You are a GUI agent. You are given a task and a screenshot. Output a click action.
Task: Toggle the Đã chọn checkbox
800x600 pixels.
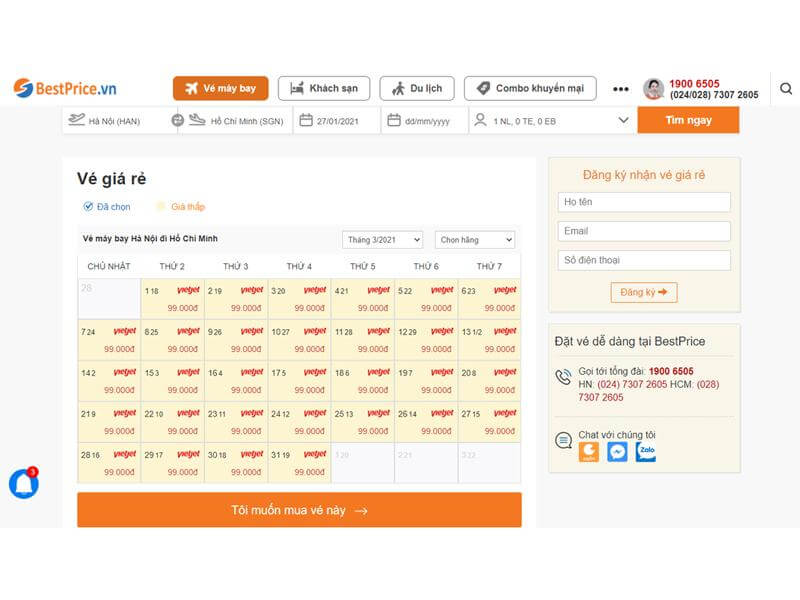point(89,207)
